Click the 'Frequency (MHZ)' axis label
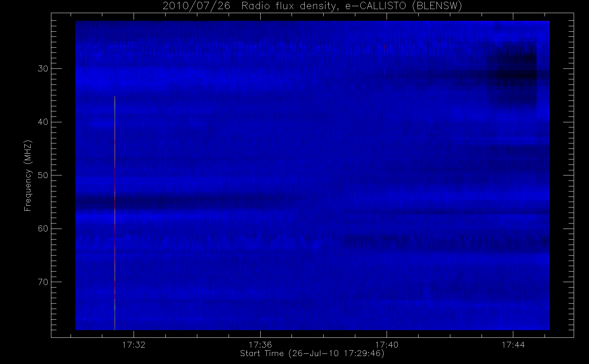Screen dimensions: 589x364 pyautogui.click(x=28, y=175)
